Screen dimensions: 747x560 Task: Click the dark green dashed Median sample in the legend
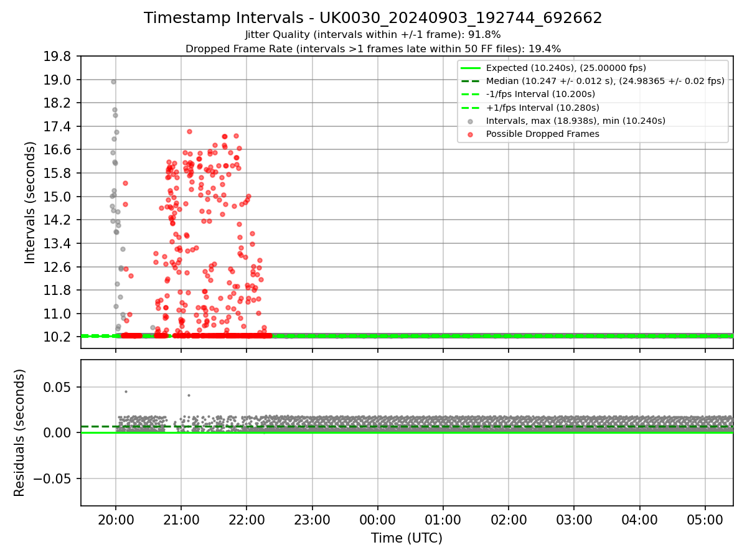pyautogui.click(x=470, y=82)
